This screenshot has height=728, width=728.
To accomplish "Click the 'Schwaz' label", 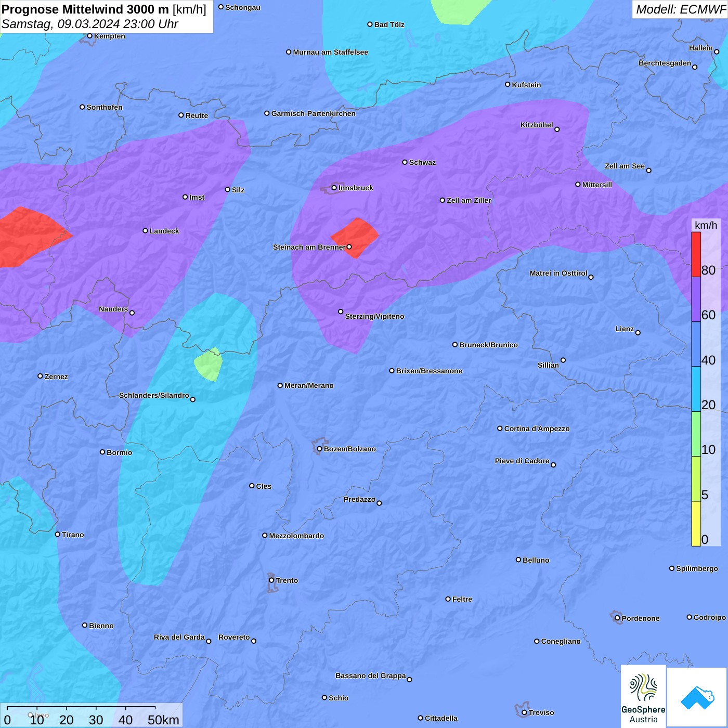I will [x=422, y=162].
